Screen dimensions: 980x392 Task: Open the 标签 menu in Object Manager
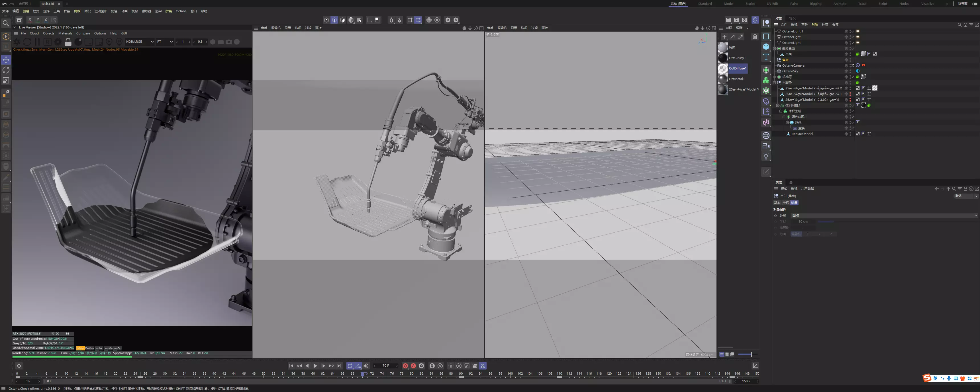[x=825, y=25]
